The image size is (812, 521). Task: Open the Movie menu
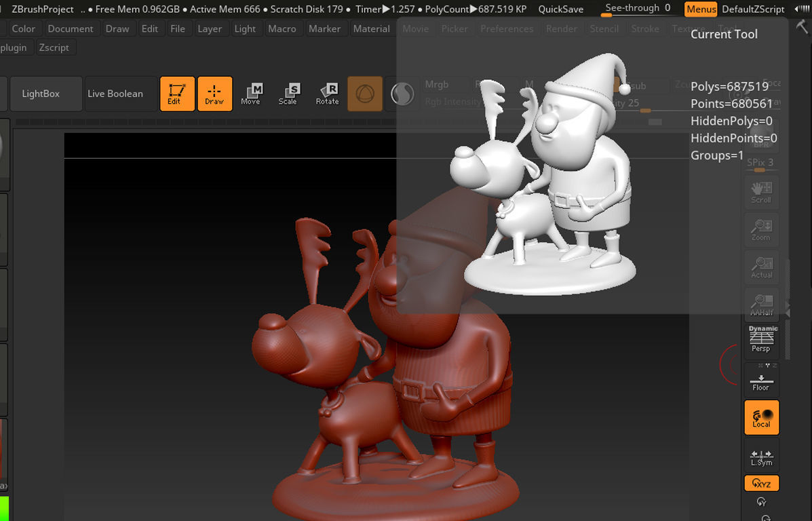[x=416, y=28]
